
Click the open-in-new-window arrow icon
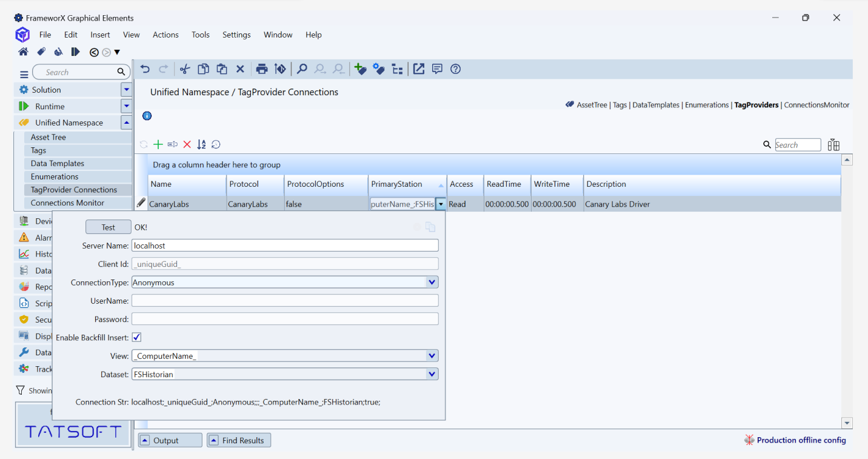pyautogui.click(x=419, y=69)
